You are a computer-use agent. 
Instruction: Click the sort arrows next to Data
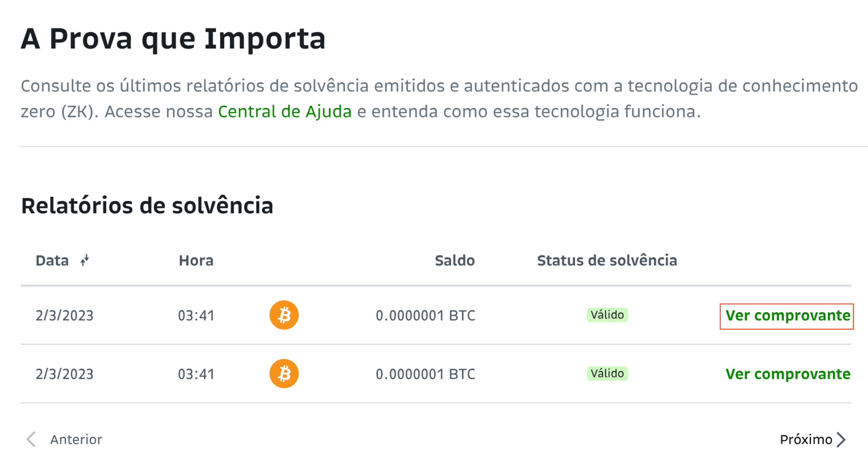click(x=85, y=260)
